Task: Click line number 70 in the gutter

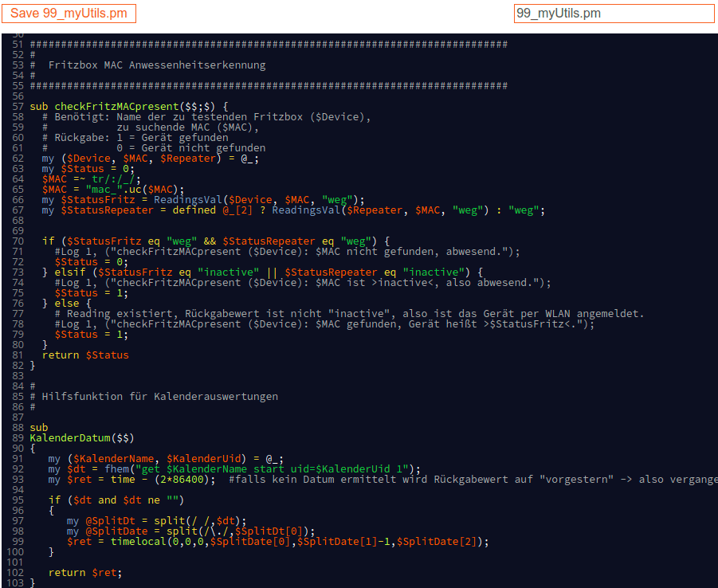Action: (x=18, y=241)
